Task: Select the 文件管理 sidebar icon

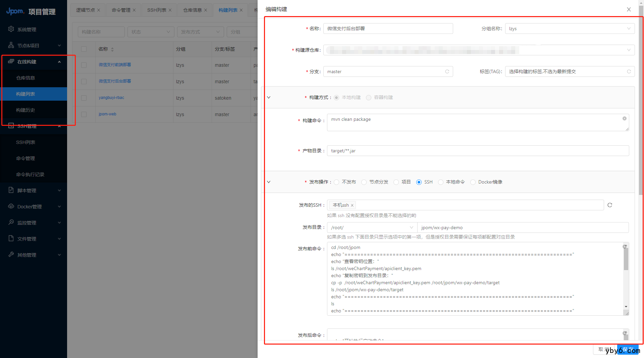Action: click(x=11, y=239)
